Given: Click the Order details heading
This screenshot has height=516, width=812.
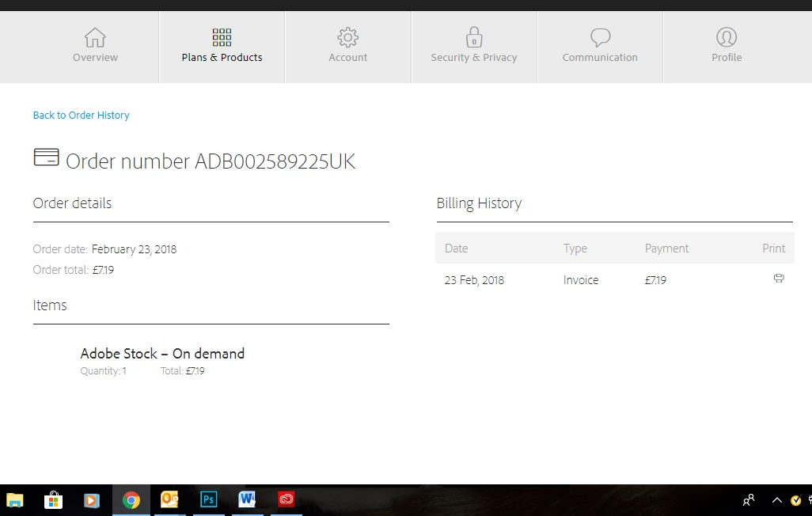Looking at the screenshot, I should [72, 203].
